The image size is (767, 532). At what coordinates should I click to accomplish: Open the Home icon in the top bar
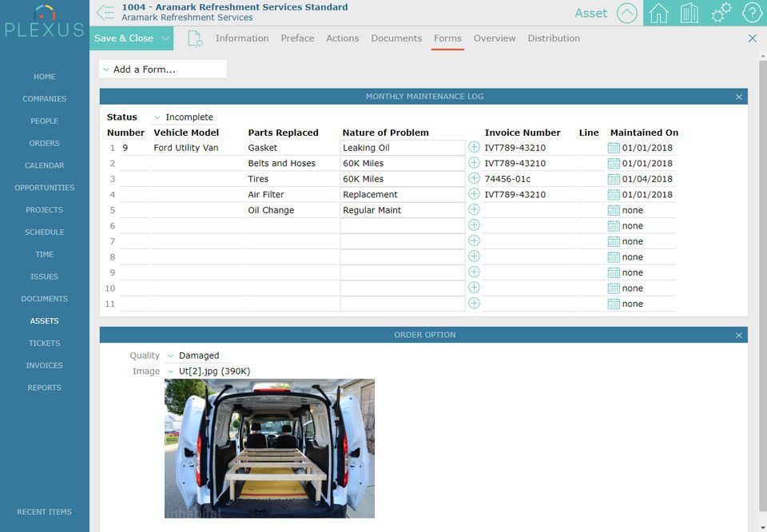[658, 14]
